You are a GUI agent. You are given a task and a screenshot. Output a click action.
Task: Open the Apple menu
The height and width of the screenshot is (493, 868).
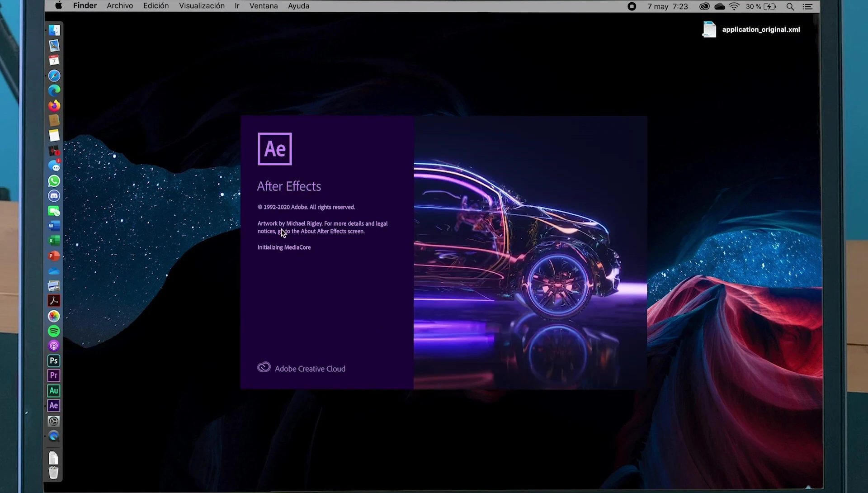pyautogui.click(x=58, y=6)
